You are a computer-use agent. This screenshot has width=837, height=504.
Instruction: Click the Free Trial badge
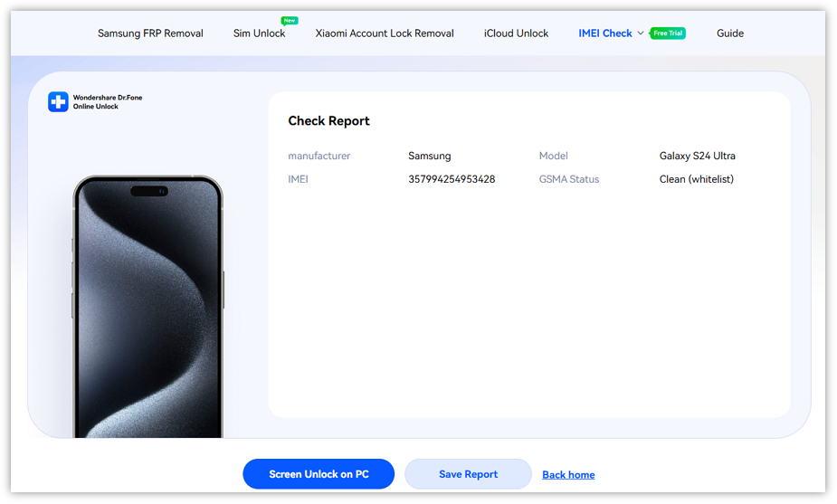pyautogui.click(x=668, y=33)
